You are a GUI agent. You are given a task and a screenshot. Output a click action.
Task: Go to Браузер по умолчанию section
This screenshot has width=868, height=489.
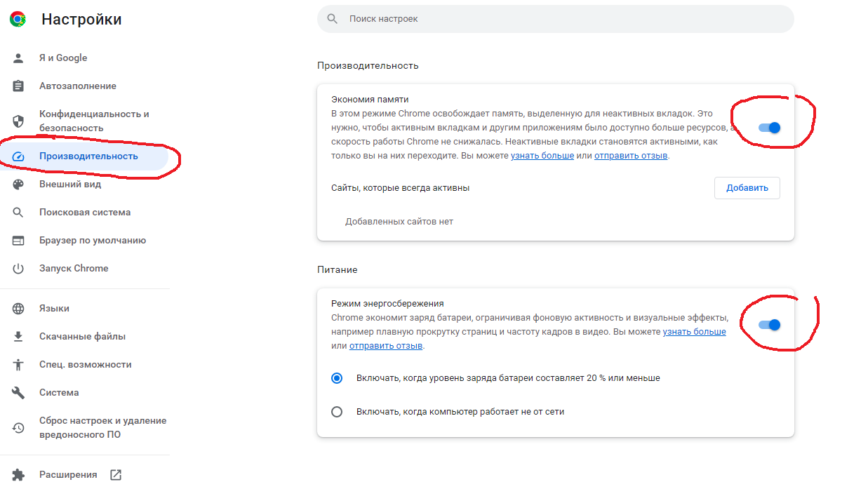[x=92, y=241]
